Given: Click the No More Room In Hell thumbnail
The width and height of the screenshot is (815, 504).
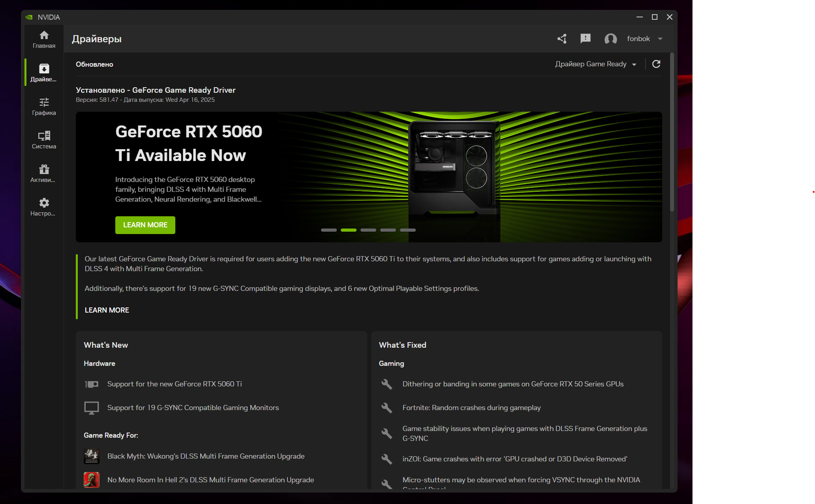Looking at the screenshot, I should coord(92,480).
